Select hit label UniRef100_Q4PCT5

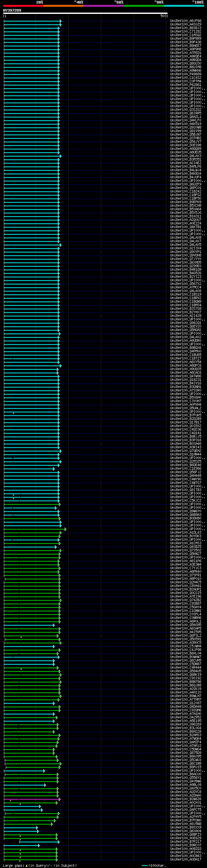pos(186,810)
